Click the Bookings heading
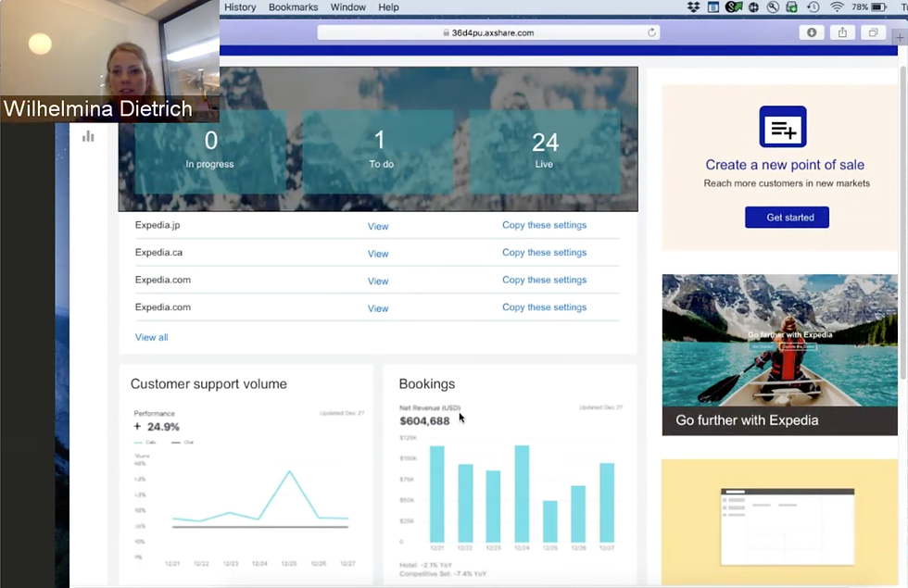This screenshot has width=908, height=588. coord(427,383)
